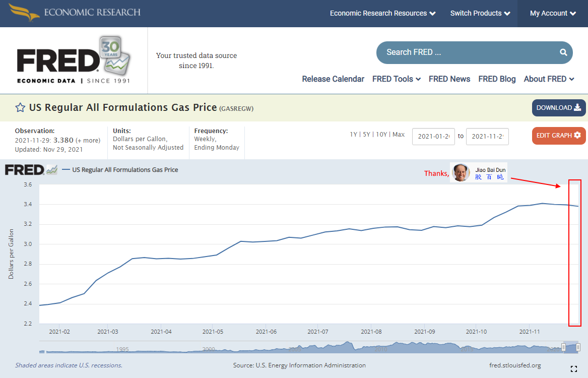
Task: Select the Max date range
Action: [x=399, y=134]
